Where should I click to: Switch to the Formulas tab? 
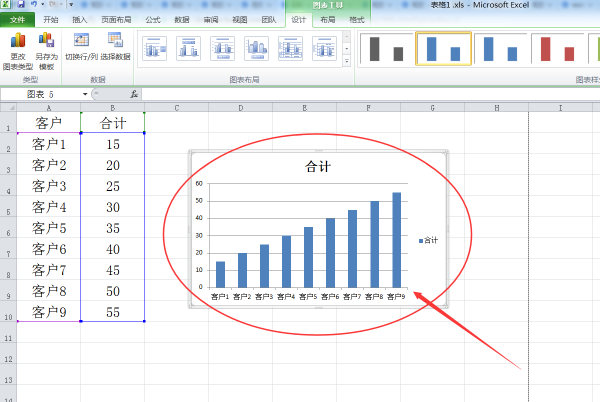pos(153,20)
